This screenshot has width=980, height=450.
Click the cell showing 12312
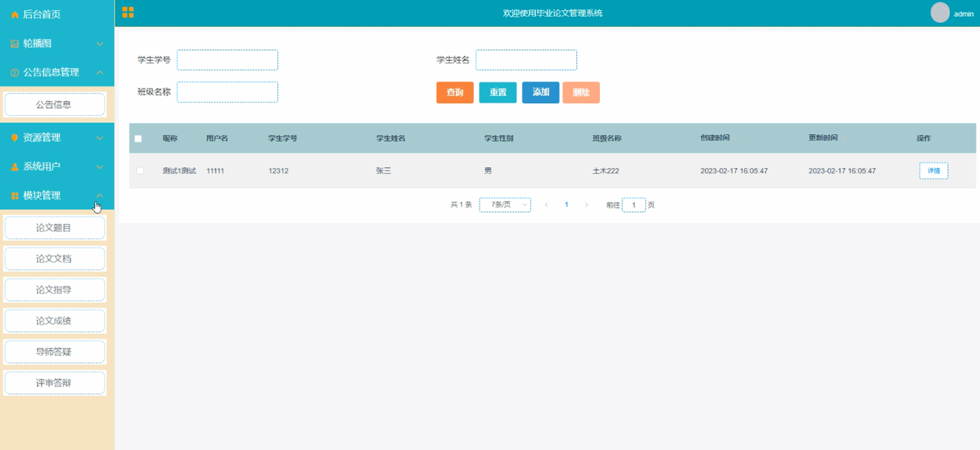[278, 171]
